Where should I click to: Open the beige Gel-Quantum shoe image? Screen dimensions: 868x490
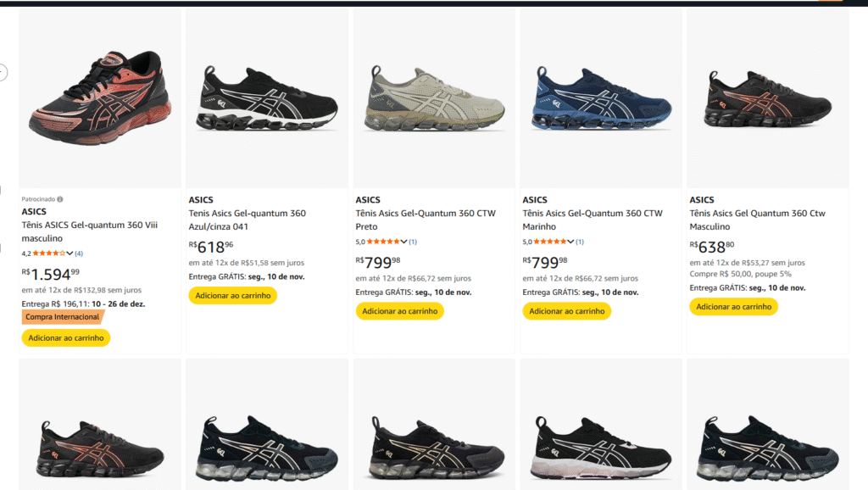pos(434,98)
